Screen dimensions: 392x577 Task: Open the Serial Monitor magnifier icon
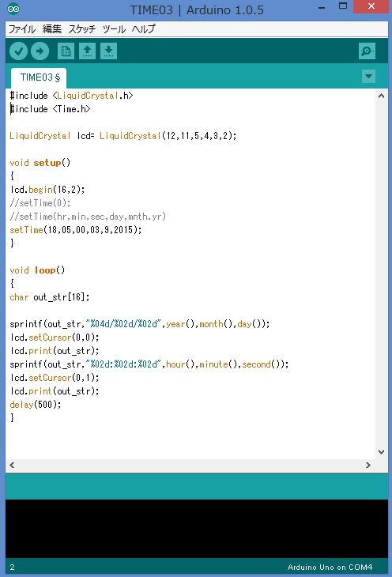point(367,51)
